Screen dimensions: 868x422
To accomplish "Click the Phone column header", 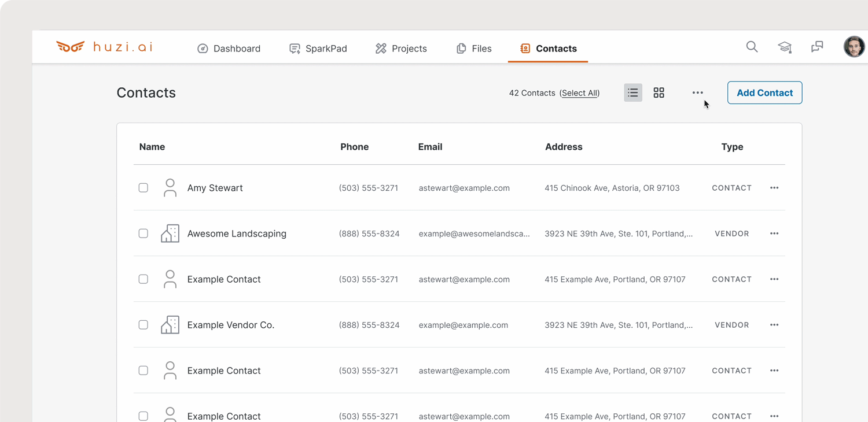I will tap(354, 147).
